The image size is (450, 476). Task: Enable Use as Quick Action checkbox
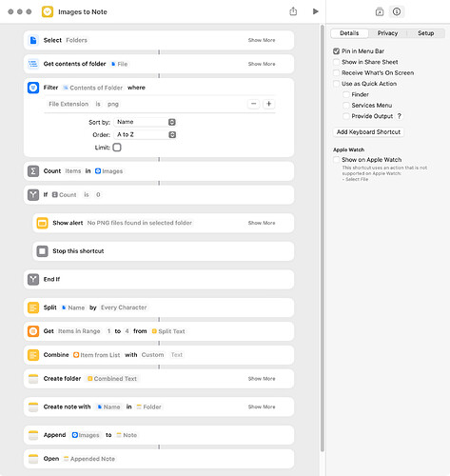337,84
